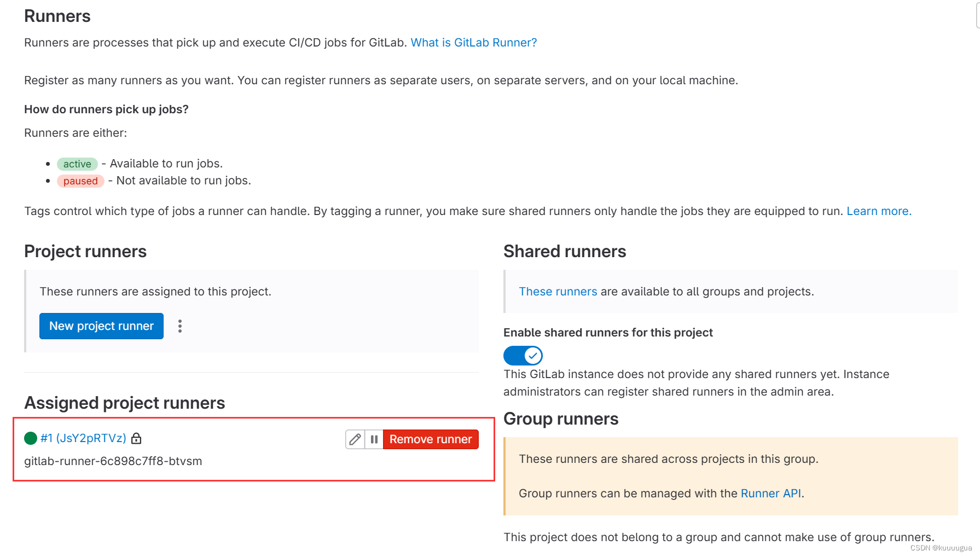The height and width of the screenshot is (557, 980).
Task: Click the This project does not belong to a group text
Action: click(719, 537)
